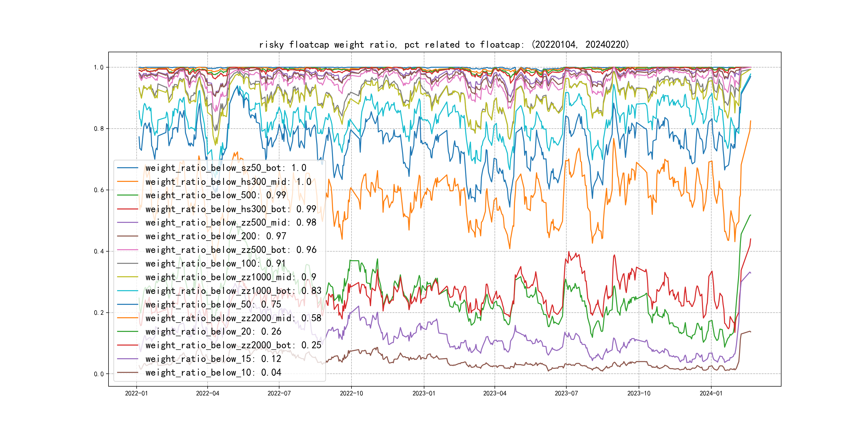Click the 0.2 y-axis tick label
868x434 pixels.
pos(99,313)
